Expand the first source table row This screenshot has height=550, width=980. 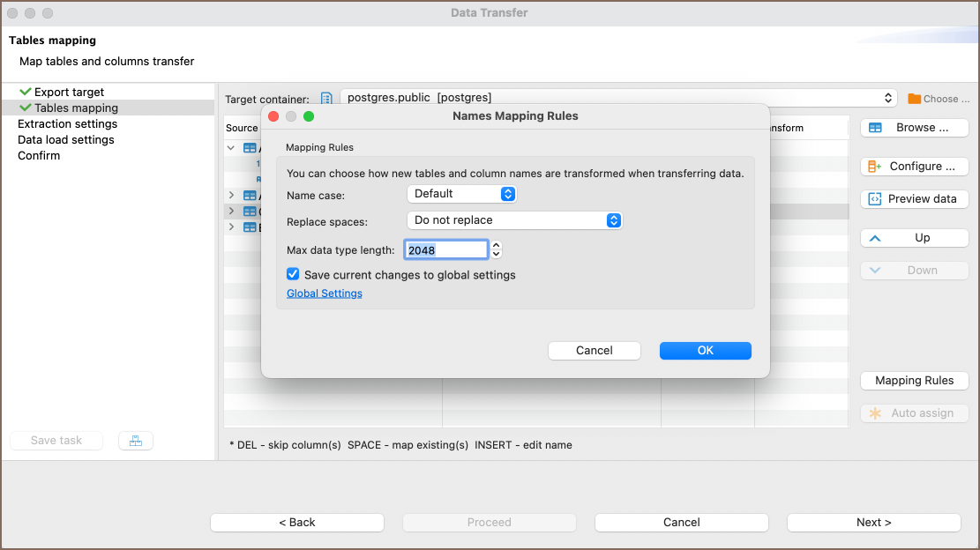(x=232, y=149)
